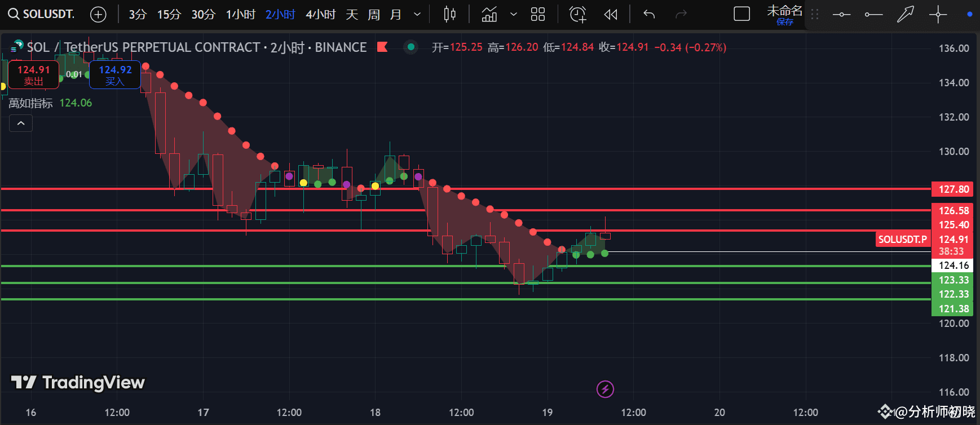This screenshot has height=425, width=980.
Task: Choose the 1小时 interval
Action: (241, 14)
